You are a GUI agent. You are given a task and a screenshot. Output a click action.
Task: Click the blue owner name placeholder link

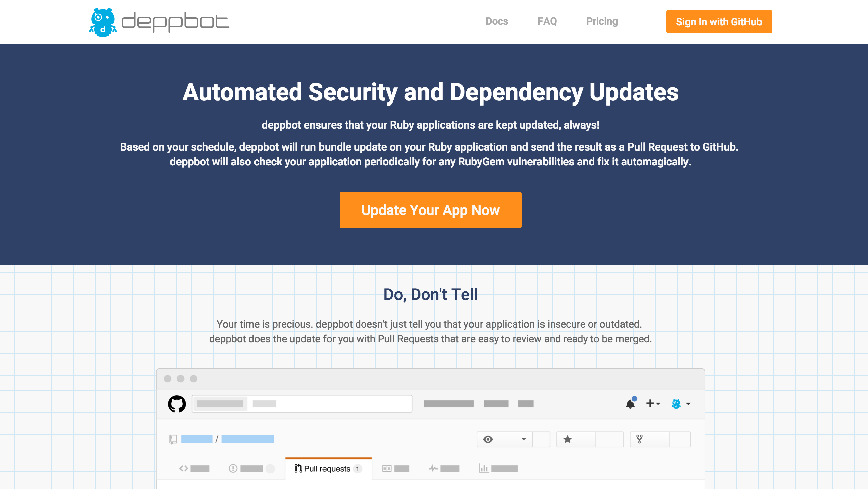click(197, 439)
